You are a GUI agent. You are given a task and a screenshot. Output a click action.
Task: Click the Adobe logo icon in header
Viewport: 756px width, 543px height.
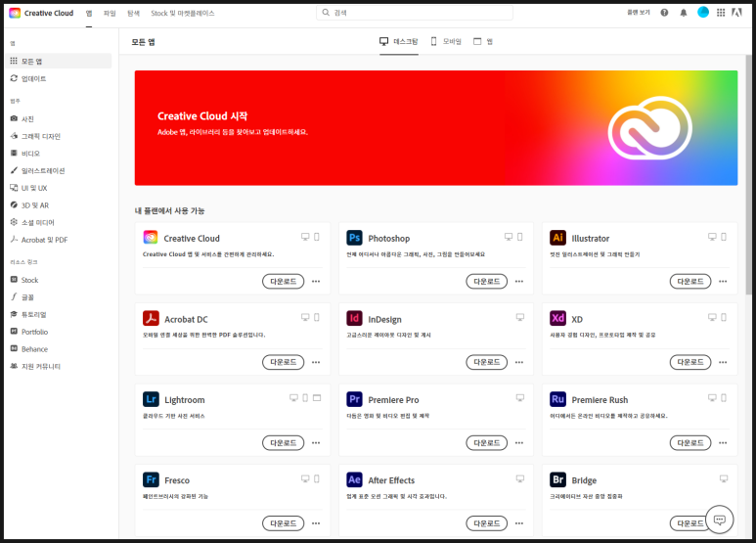pyautogui.click(x=736, y=13)
